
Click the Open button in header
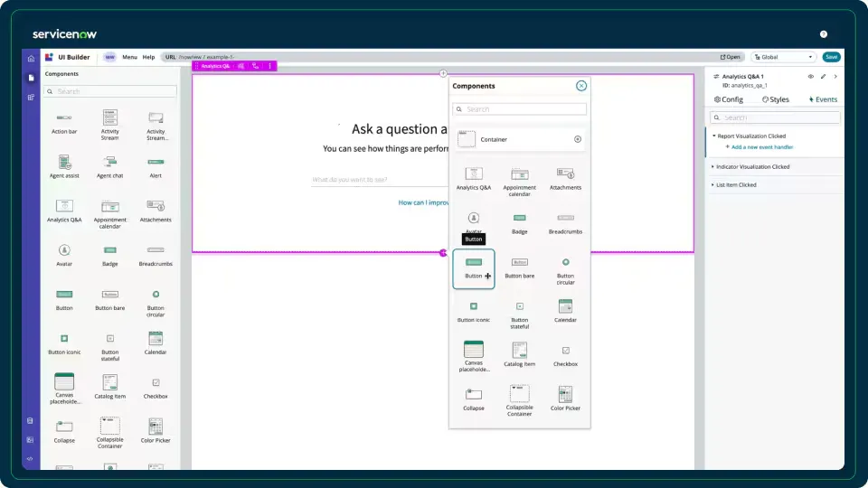click(731, 57)
